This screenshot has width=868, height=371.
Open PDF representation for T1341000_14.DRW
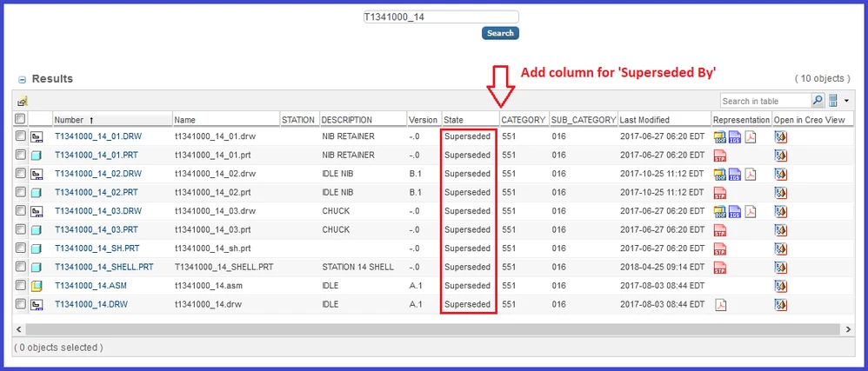click(720, 305)
